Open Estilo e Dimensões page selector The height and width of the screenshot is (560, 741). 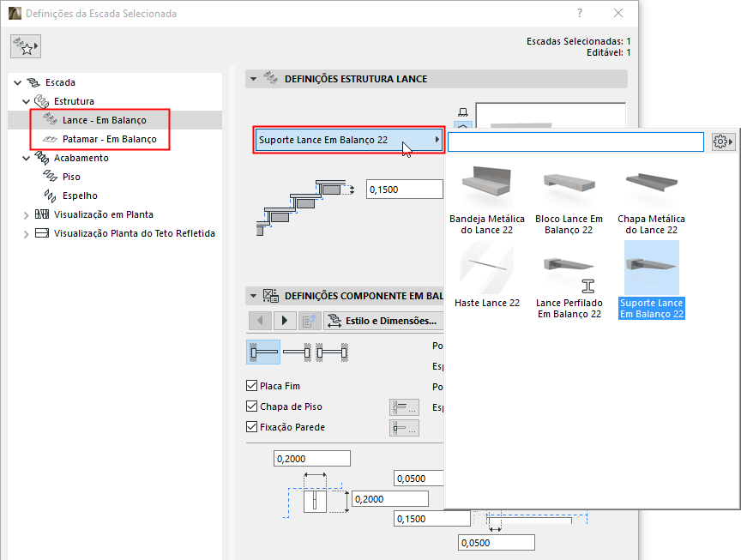point(383,321)
